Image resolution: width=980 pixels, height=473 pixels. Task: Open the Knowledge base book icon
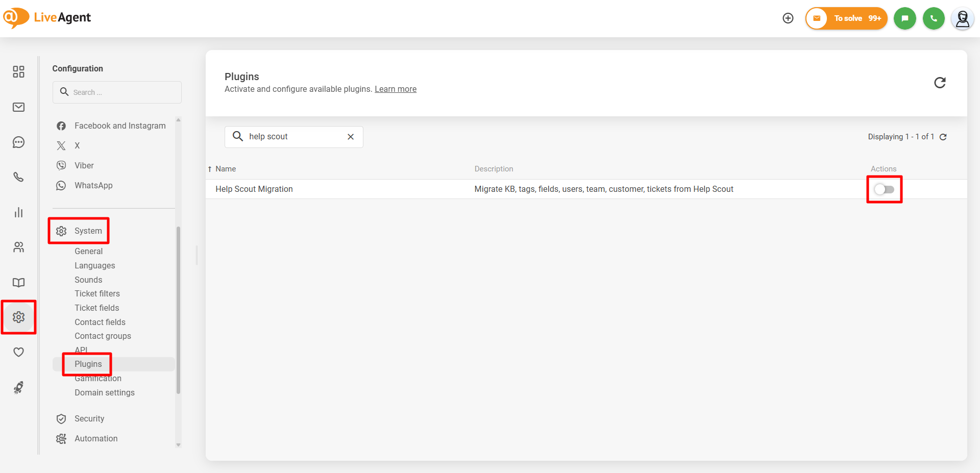pyautogui.click(x=18, y=282)
